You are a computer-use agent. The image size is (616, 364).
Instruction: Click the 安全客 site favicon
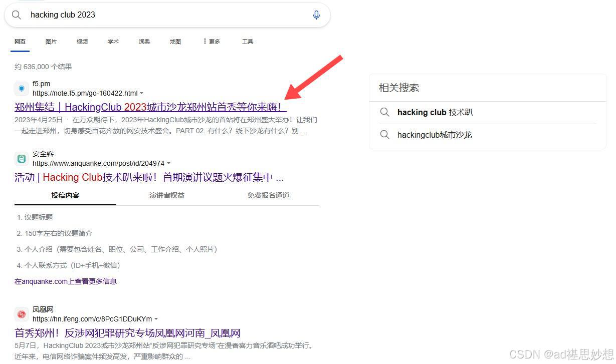[21, 158]
